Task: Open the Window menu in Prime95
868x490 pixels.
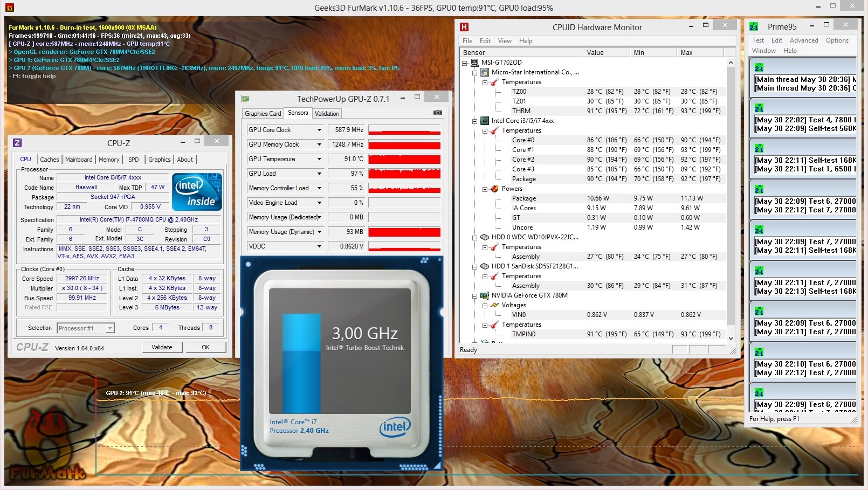Action: (x=764, y=51)
